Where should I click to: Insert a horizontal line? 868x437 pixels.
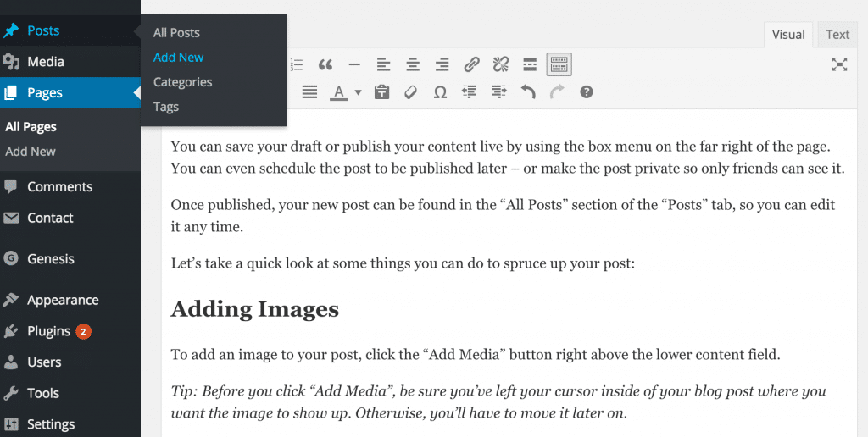[354, 64]
